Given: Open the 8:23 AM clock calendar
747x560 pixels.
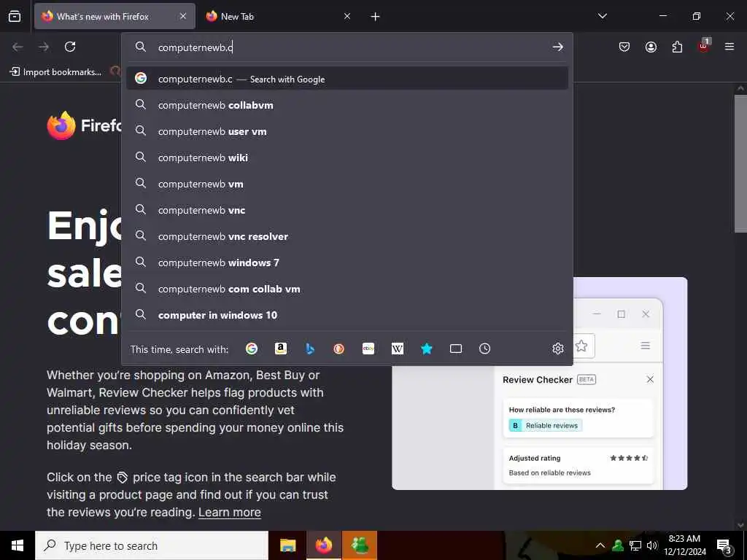Looking at the screenshot, I should tap(684, 545).
